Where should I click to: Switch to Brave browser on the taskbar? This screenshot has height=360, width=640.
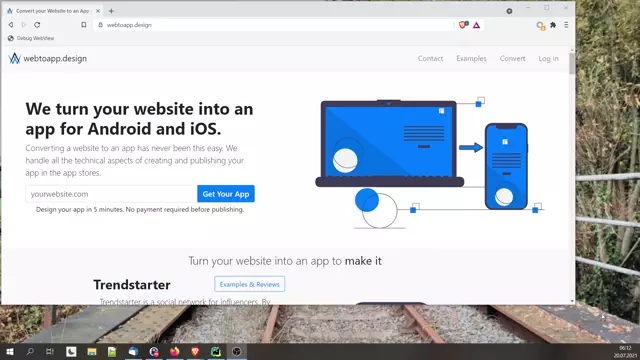tap(195, 351)
